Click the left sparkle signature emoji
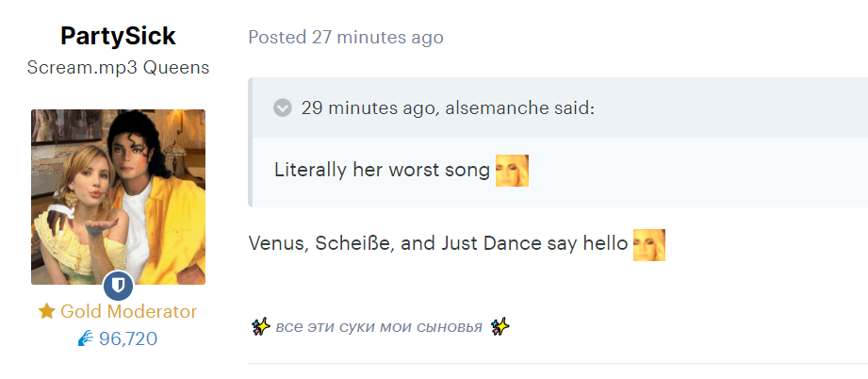The image size is (868, 379). (260, 327)
